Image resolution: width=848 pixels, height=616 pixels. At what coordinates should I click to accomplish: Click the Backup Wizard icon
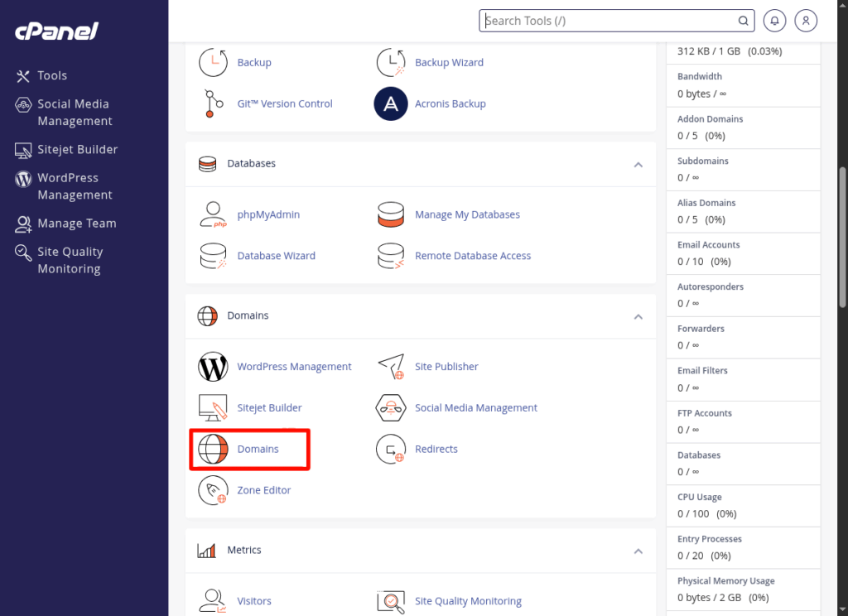[391, 63]
